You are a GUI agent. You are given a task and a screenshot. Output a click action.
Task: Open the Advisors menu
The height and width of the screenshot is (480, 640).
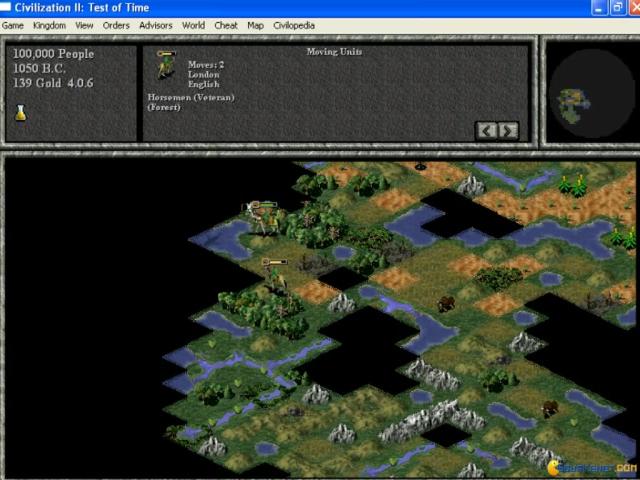pyautogui.click(x=156, y=26)
